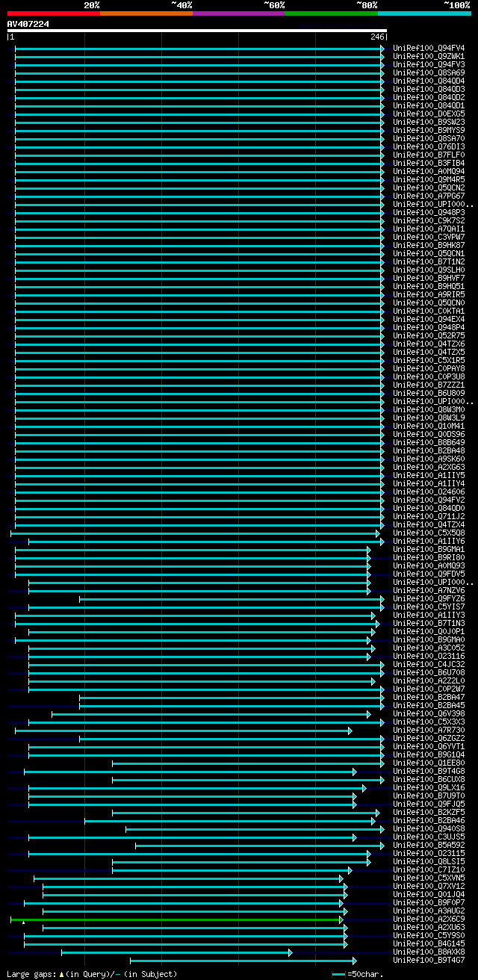
Task: Select the UniRef100_A3C052 label
Action: 429,648
